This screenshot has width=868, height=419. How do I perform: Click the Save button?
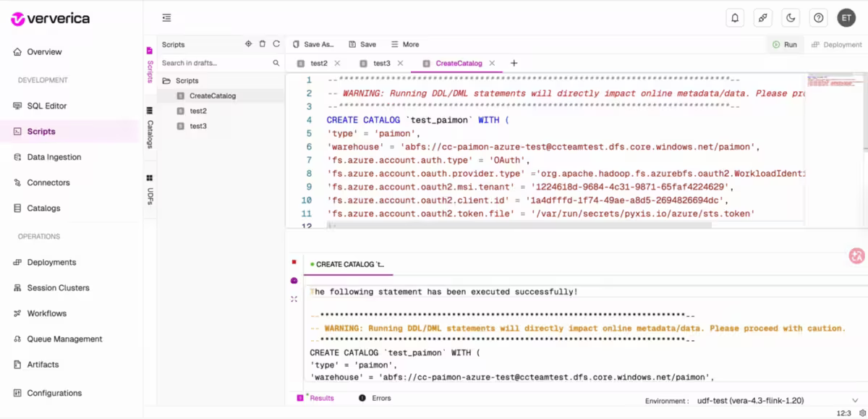click(362, 44)
